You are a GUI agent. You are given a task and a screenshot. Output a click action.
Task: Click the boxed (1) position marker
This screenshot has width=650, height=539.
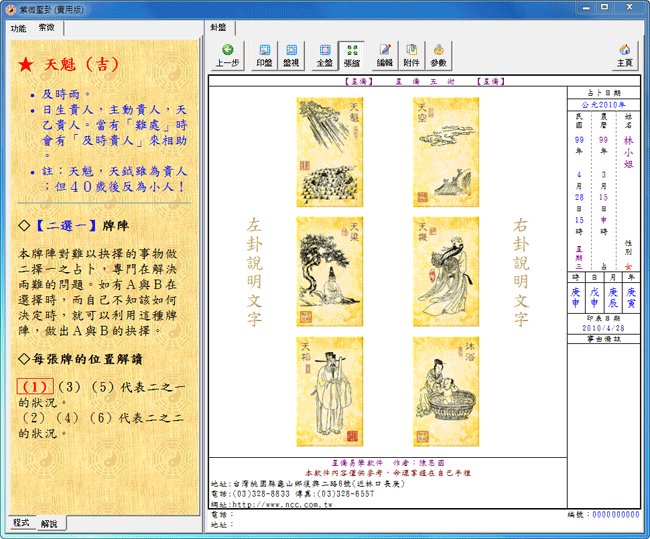[x=35, y=386]
